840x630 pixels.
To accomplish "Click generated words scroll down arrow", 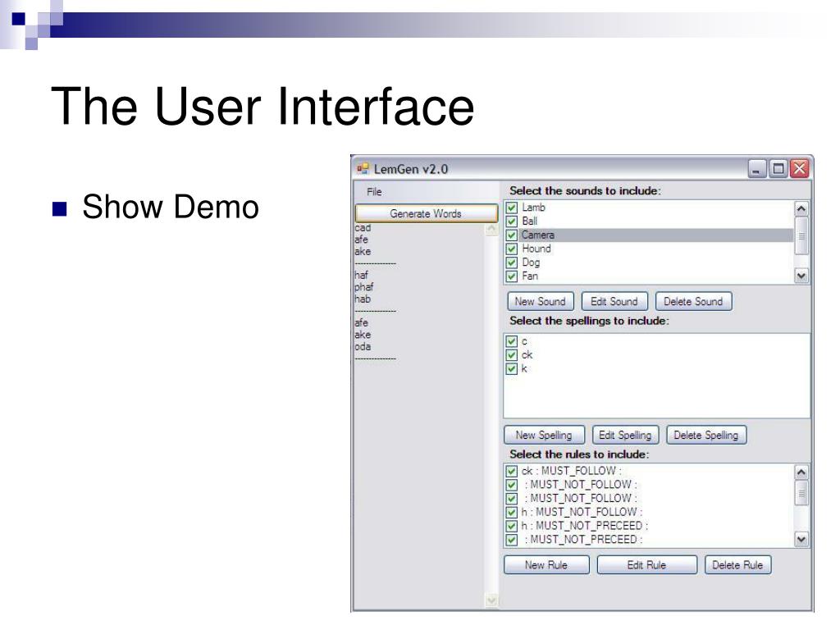I will click(x=491, y=600).
